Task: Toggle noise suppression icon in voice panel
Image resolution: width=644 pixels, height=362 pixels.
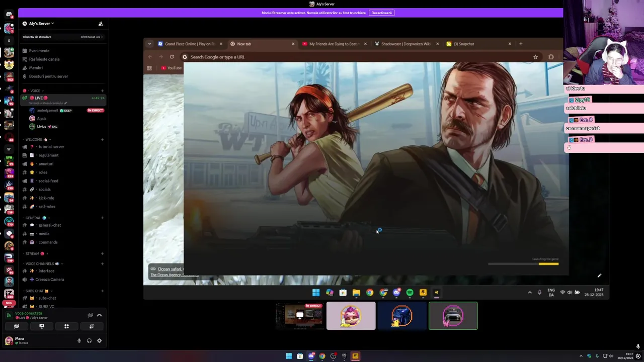Action: click(90, 315)
